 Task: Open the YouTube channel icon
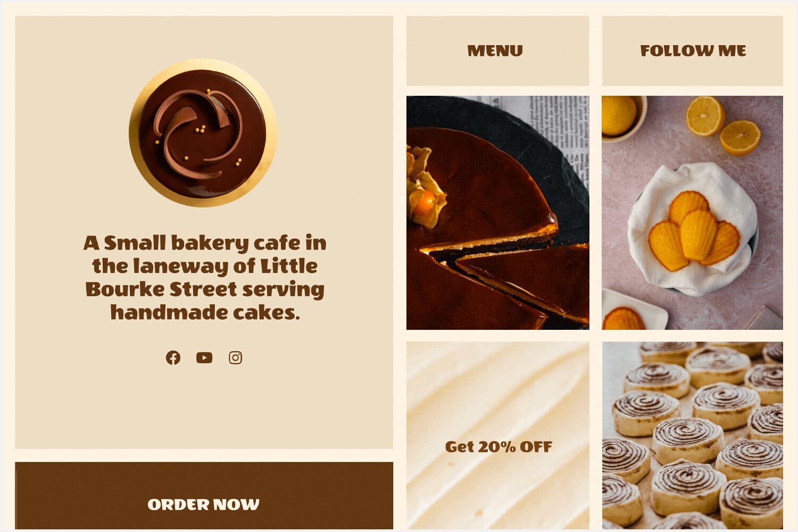tap(204, 358)
